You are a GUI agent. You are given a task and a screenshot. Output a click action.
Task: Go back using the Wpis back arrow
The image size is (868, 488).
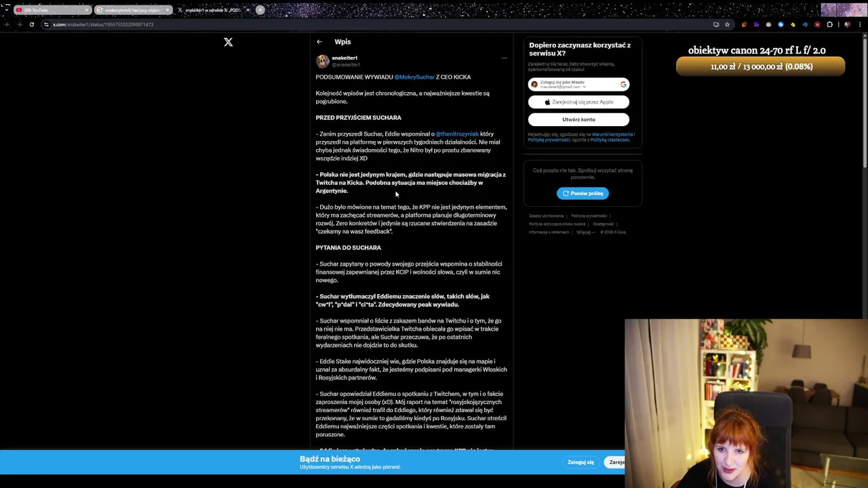pos(319,42)
